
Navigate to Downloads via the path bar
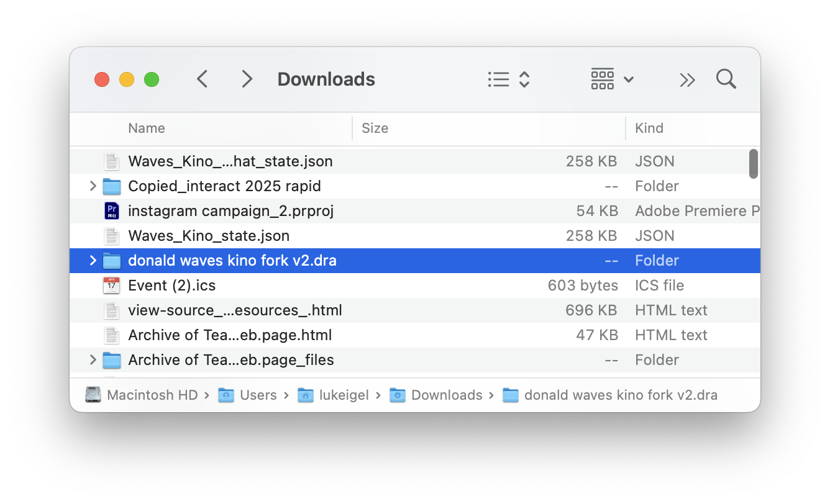447,395
